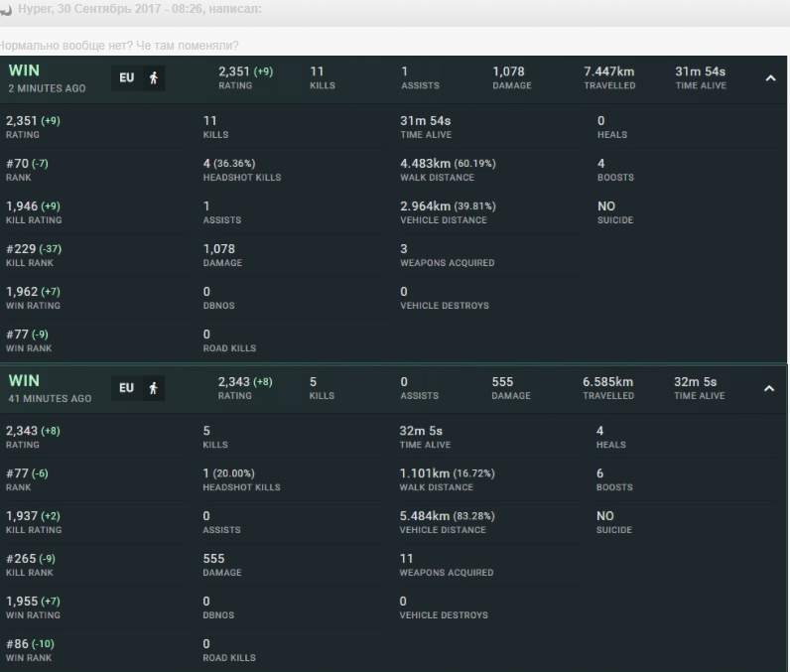Click header time alive 32m 5s
The image size is (790, 672).
tap(696, 382)
